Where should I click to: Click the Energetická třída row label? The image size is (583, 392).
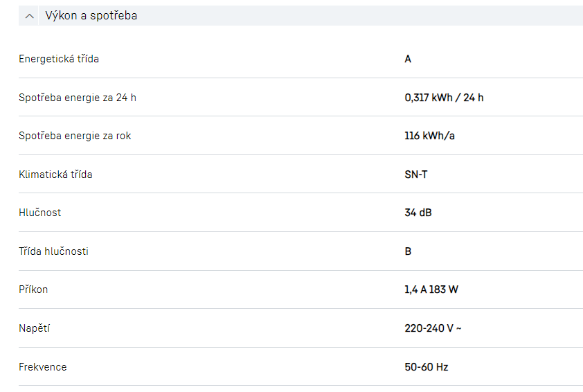pos(59,59)
